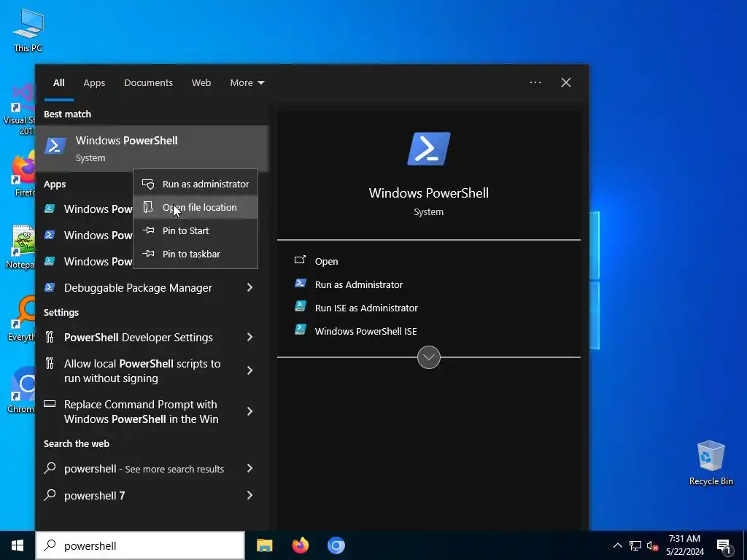Expand Allow local PowerShell scripts arrow
This screenshot has width=747, height=560.
pyautogui.click(x=249, y=370)
